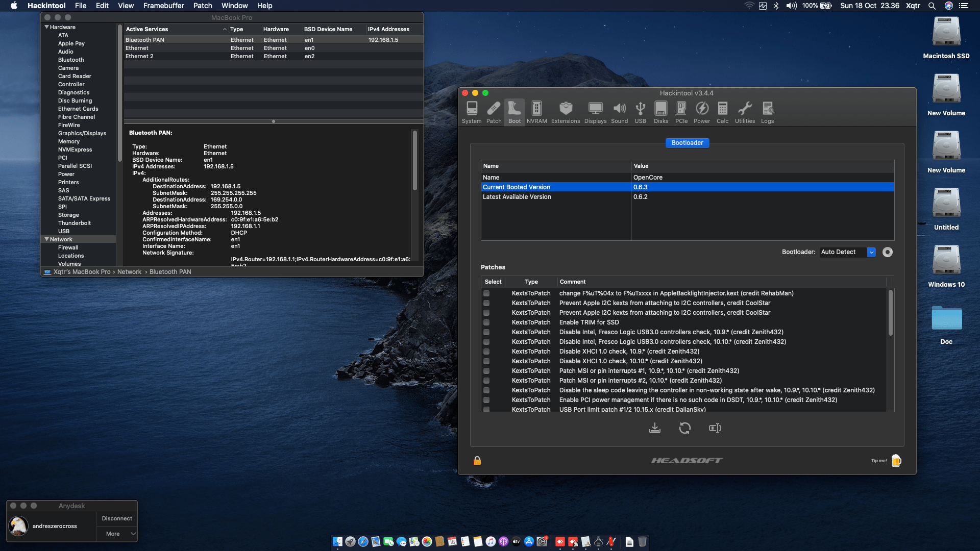Click Xqtr's MacBook Pro in path bar
980x551 pixels.
click(82, 272)
